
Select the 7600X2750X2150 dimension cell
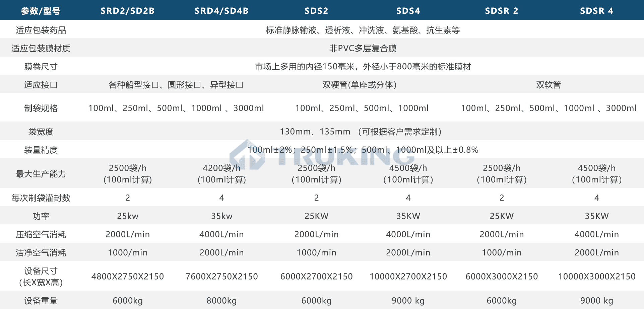(x=221, y=277)
